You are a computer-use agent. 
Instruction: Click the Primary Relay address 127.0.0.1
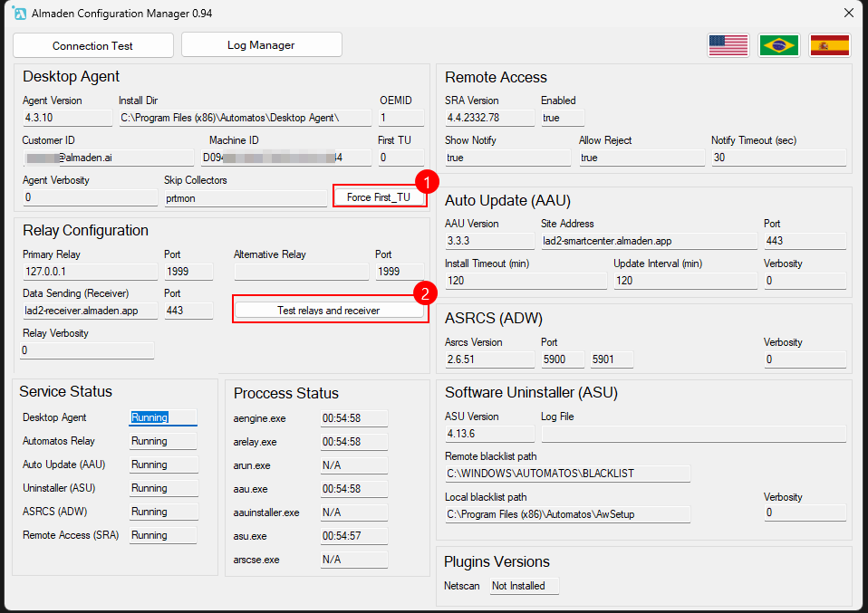click(x=91, y=272)
